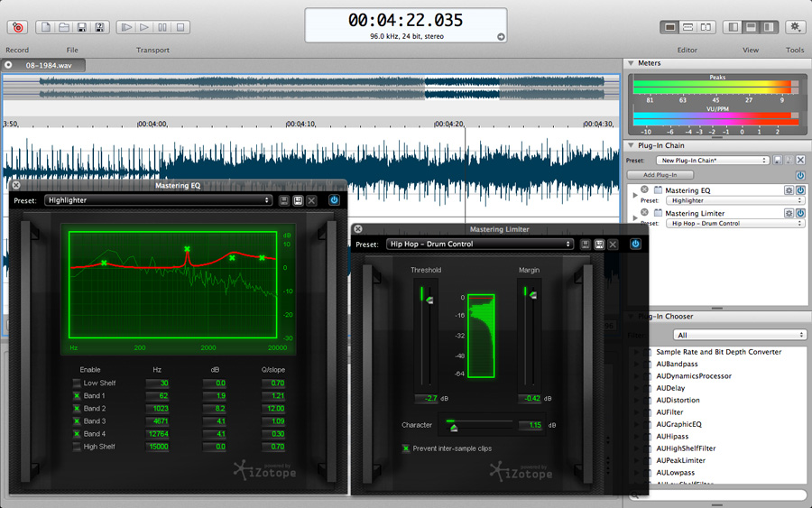Click the Character slider handle
The height and width of the screenshot is (508, 812).
click(454, 428)
